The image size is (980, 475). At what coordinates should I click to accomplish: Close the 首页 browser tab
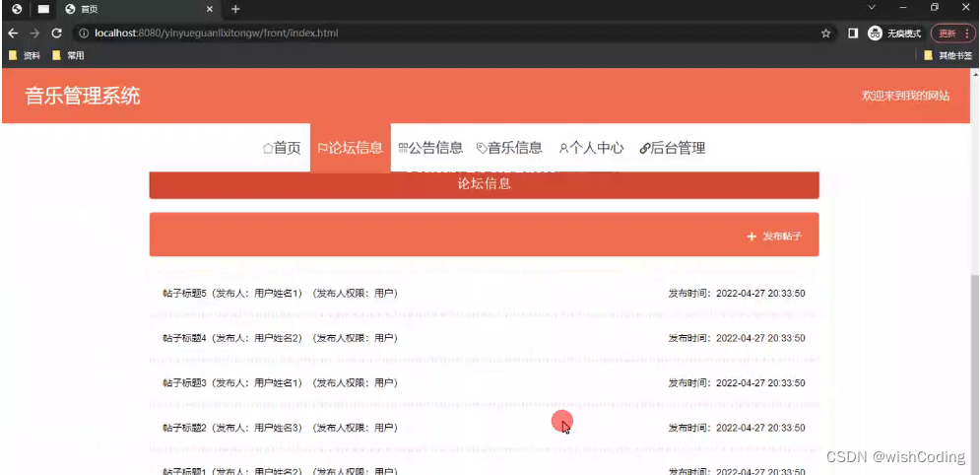[210, 10]
